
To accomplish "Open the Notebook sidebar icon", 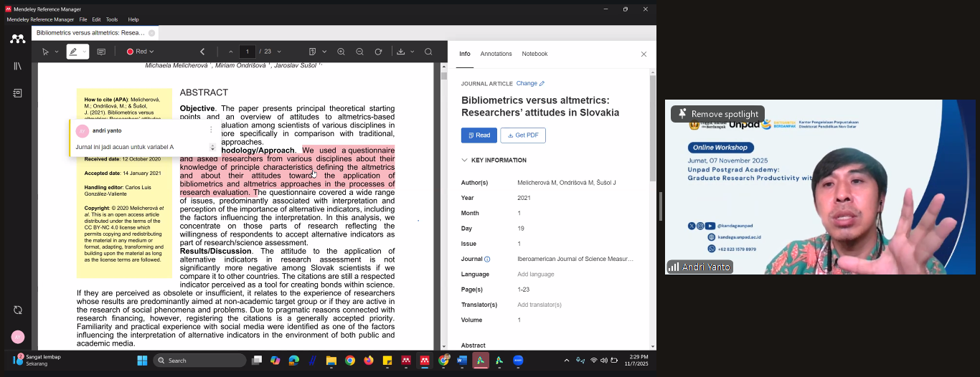I will tap(17, 93).
